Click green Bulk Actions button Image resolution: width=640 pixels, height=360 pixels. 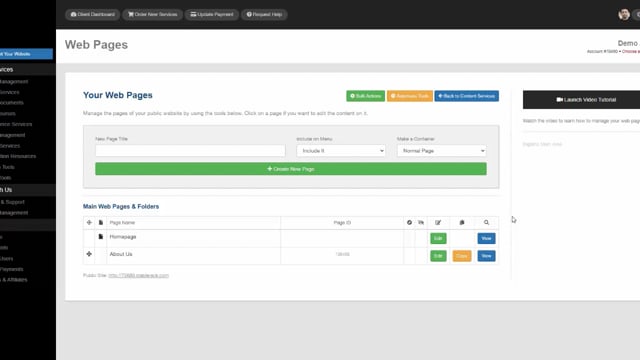(365, 96)
